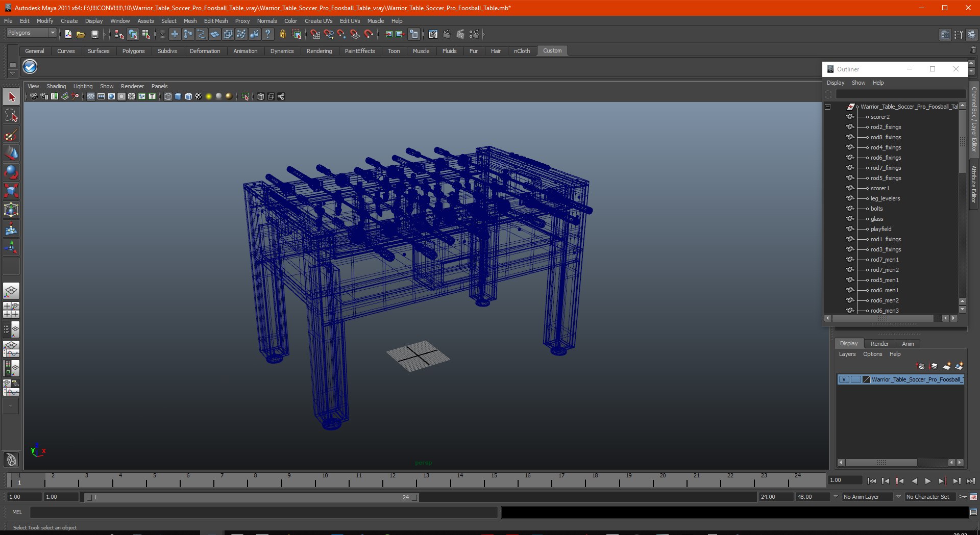Activate the Lasso Select tool
This screenshot has height=535, width=980.
pyautogui.click(x=11, y=116)
